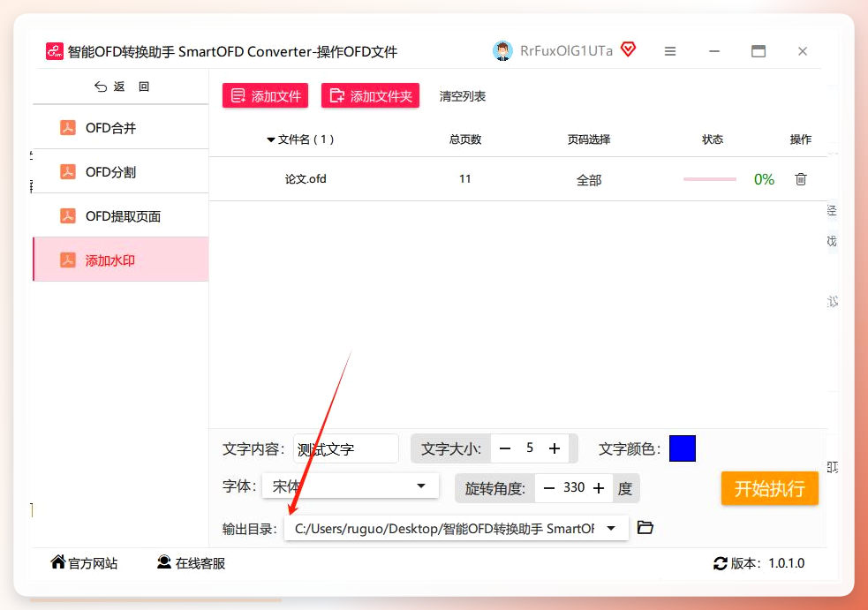868x610 pixels.
Task: Open the 官方网站 link
Action: click(93, 563)
